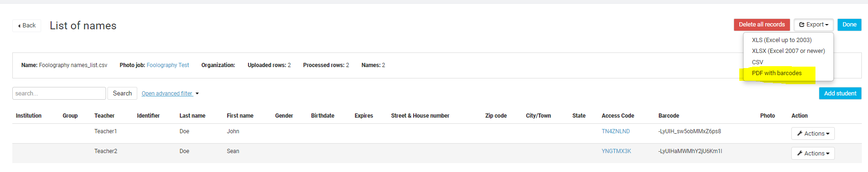Click the Expires column header
Viewport: 868px width, 172px height.
pos(363,116)
